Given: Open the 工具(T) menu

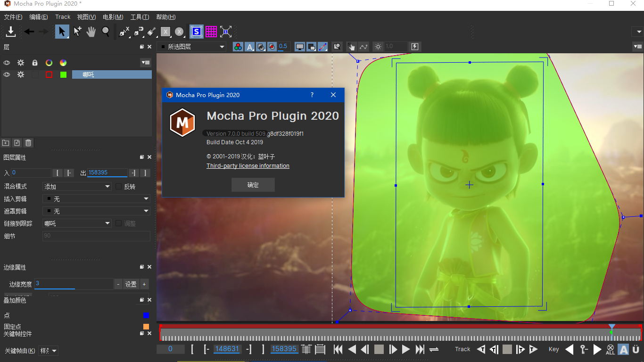Looking at the screenshot, I should (140, 17).
